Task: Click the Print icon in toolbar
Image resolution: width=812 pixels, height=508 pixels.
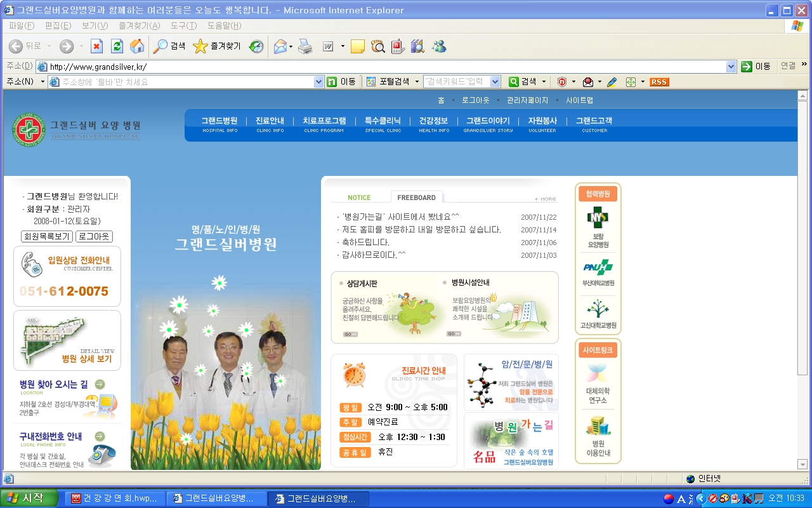Action: [x=305, y=46]
